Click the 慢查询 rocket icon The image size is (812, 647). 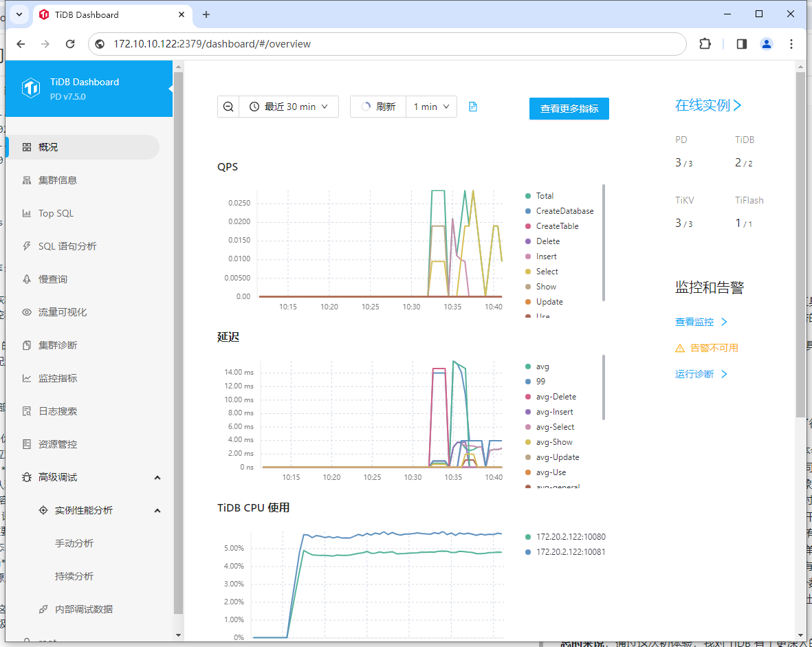27,279
